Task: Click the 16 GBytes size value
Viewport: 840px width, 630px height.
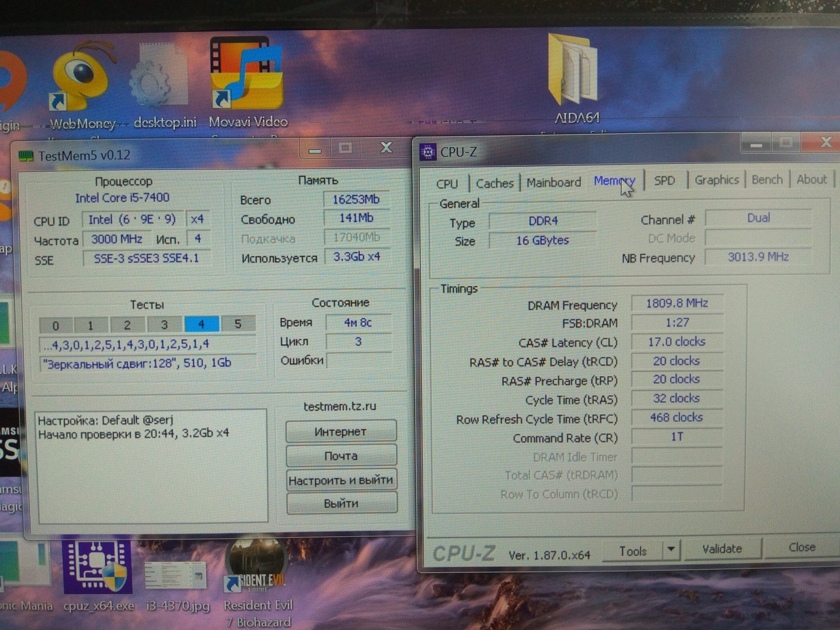Action: pyautogui.click(x=543, y=240)
